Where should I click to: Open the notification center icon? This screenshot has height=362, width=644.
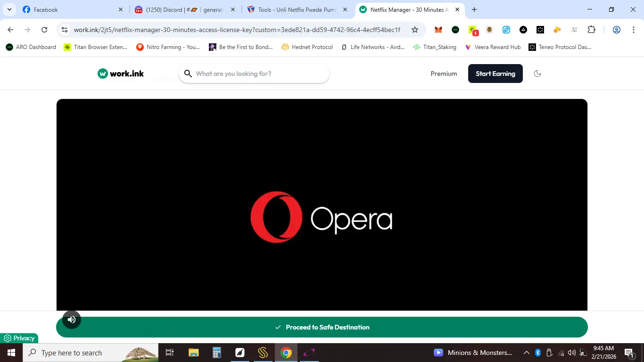point(629,353)
